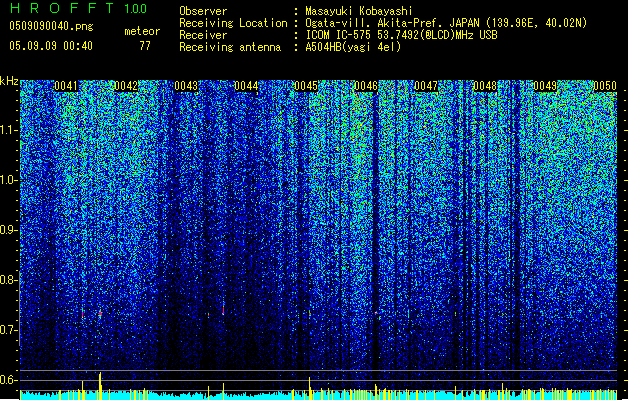Click the antenna A504HB(yagi 4el) text
Viewport: 629px width, 400px height.
point(353,47)
